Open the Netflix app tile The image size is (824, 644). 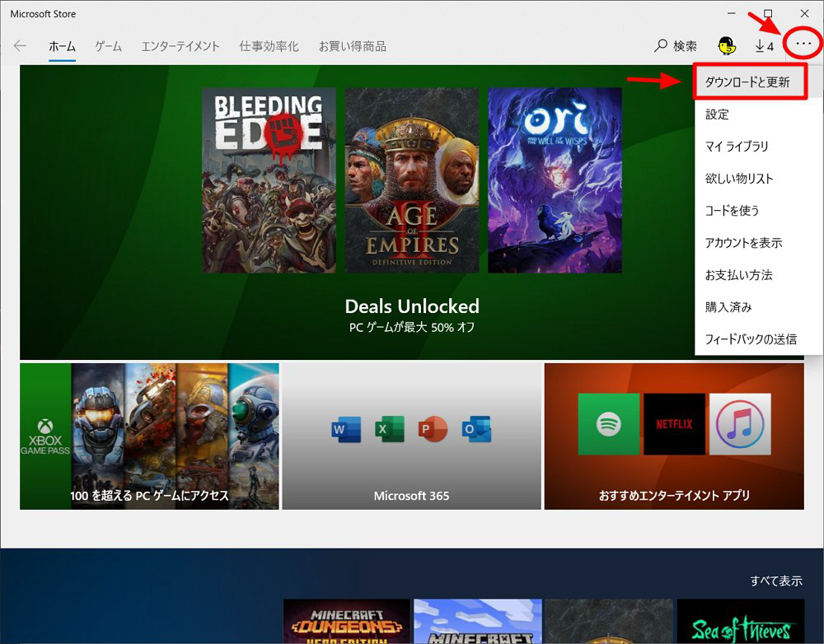tap(674, 424)
